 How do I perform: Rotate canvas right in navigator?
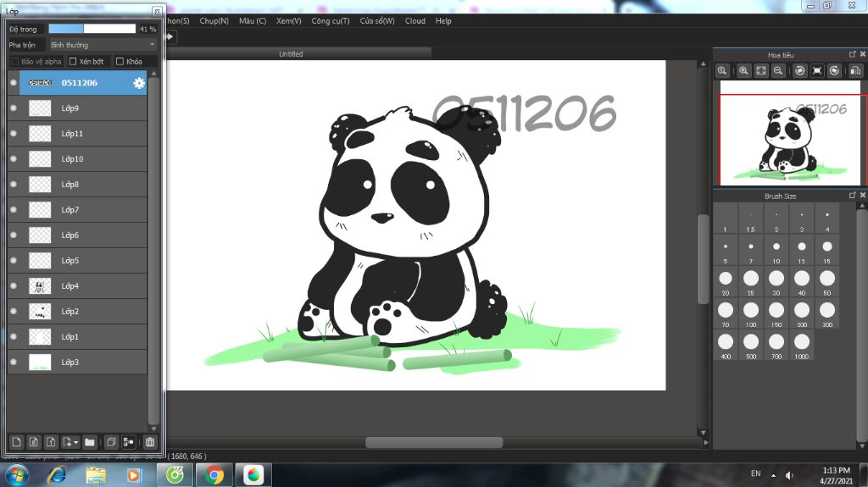[x=834, y=71]
